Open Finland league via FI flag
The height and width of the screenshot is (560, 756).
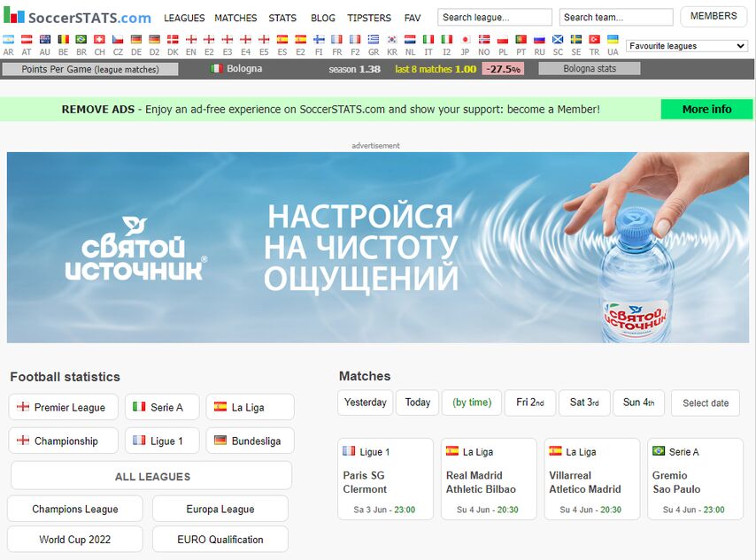tap(319, 40)
